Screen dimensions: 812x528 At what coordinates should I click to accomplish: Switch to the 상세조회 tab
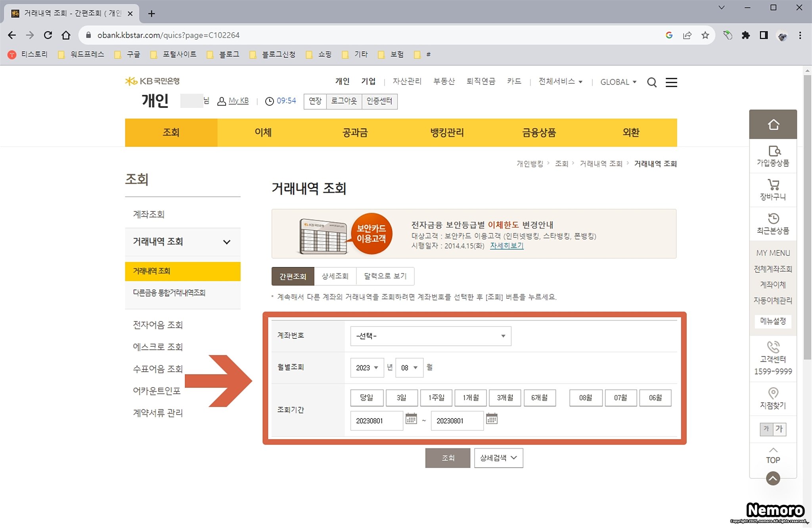pos(335,276)
